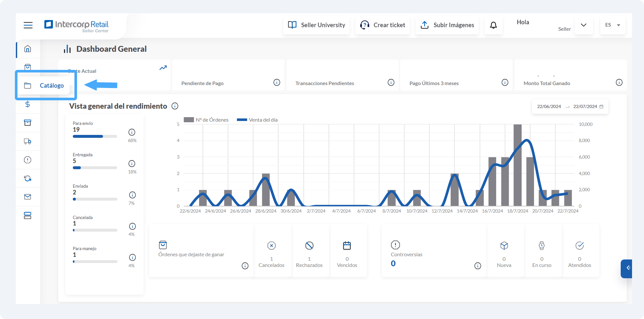Show info for Vista general del rendimiento

175,106
